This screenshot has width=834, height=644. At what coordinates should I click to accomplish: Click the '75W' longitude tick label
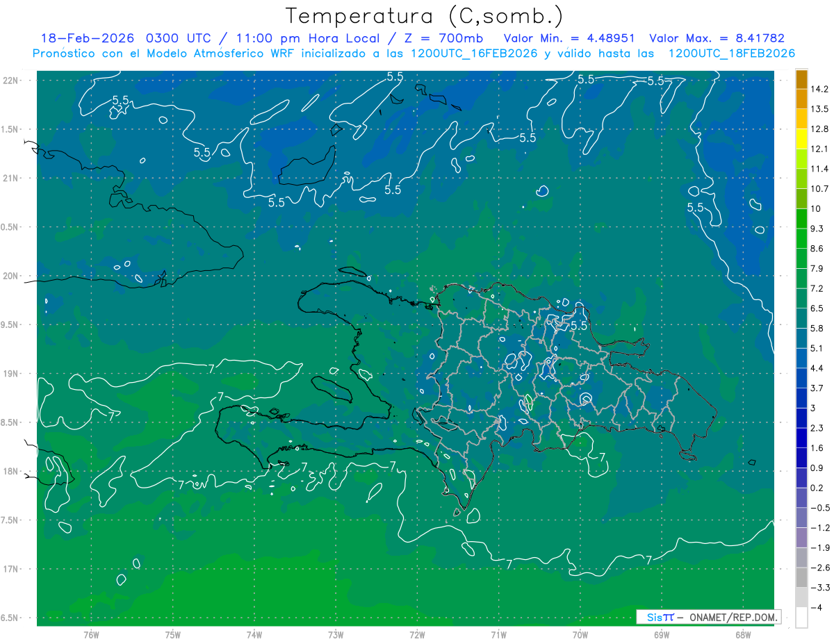coord(173,635)
